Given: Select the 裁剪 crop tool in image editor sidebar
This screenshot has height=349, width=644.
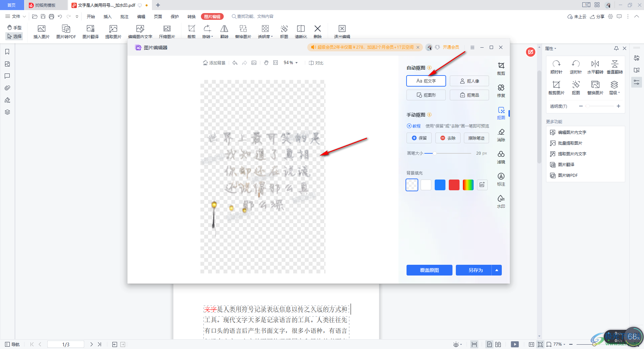Looking at the screenshot, I should point(501,68).
